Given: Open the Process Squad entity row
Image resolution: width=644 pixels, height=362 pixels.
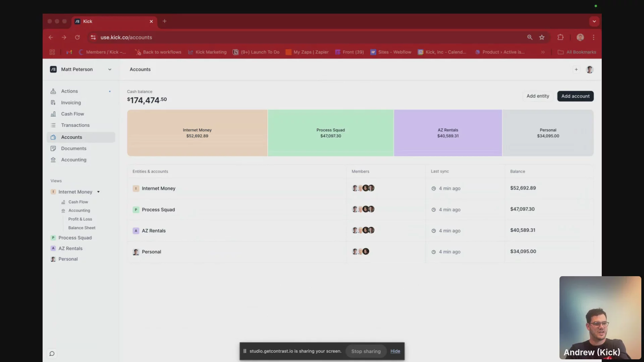Looking at the screenshot, I should pos(360,209).
